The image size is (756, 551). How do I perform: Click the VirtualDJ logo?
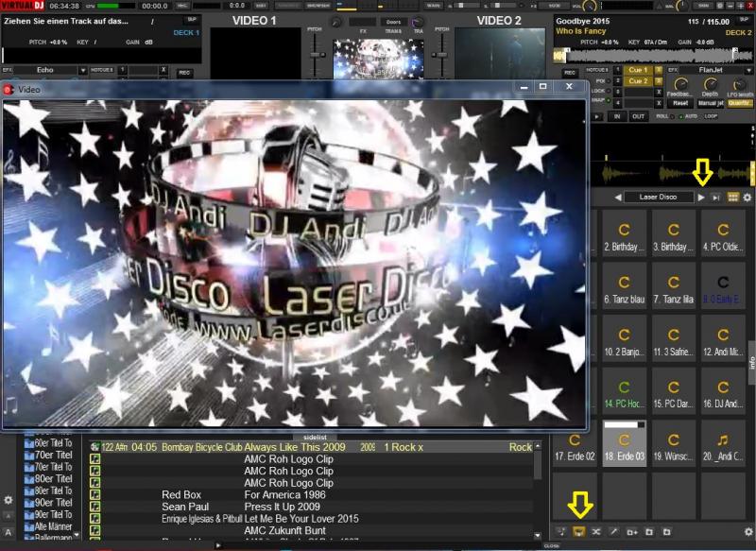22,6
